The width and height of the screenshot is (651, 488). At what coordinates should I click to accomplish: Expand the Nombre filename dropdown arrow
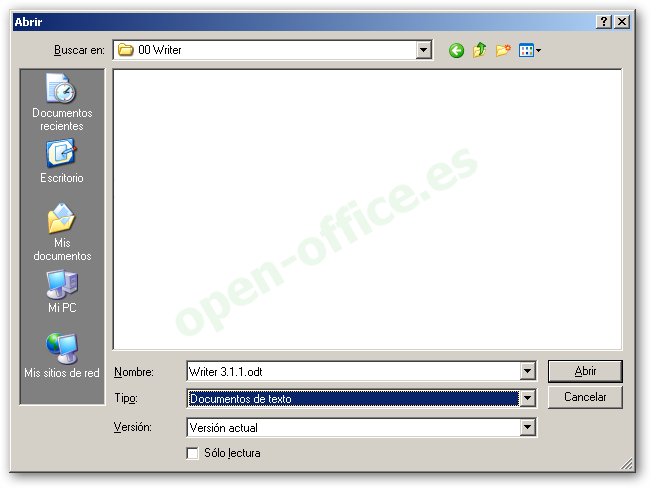527,371
